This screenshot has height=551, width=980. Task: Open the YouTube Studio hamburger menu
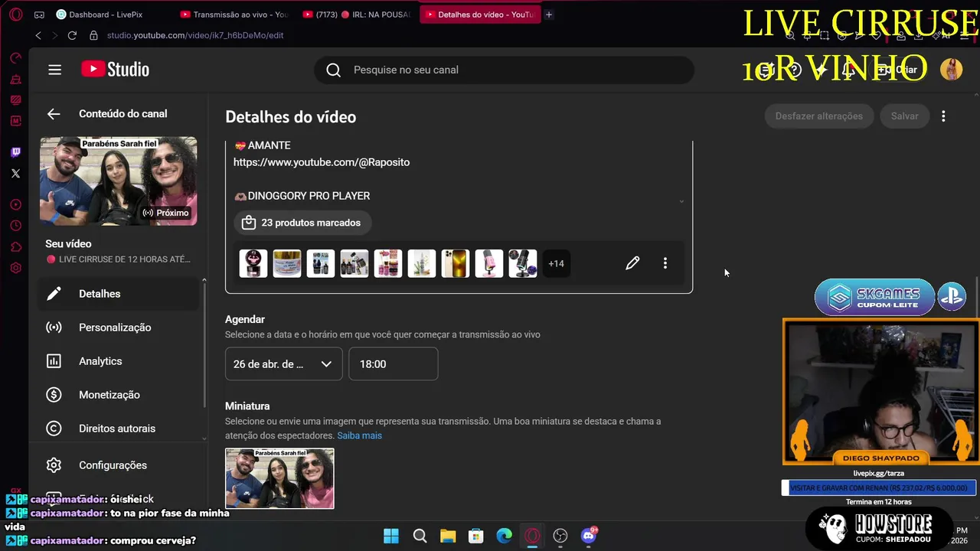[54, 70]
